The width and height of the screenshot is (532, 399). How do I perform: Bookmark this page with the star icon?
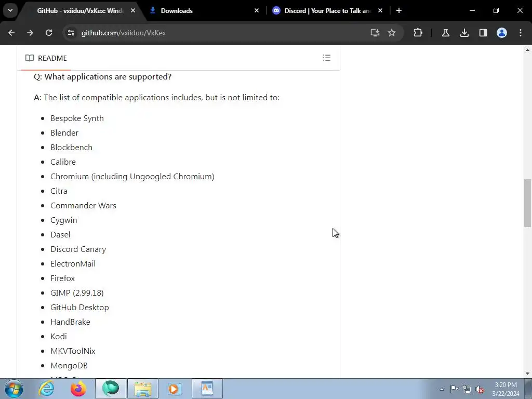click(392, 33)
